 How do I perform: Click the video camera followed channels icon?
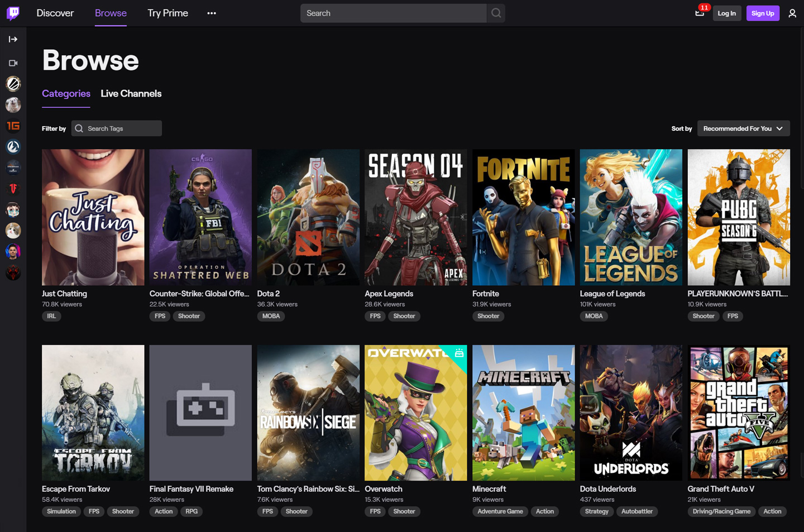tap(13, 63)
